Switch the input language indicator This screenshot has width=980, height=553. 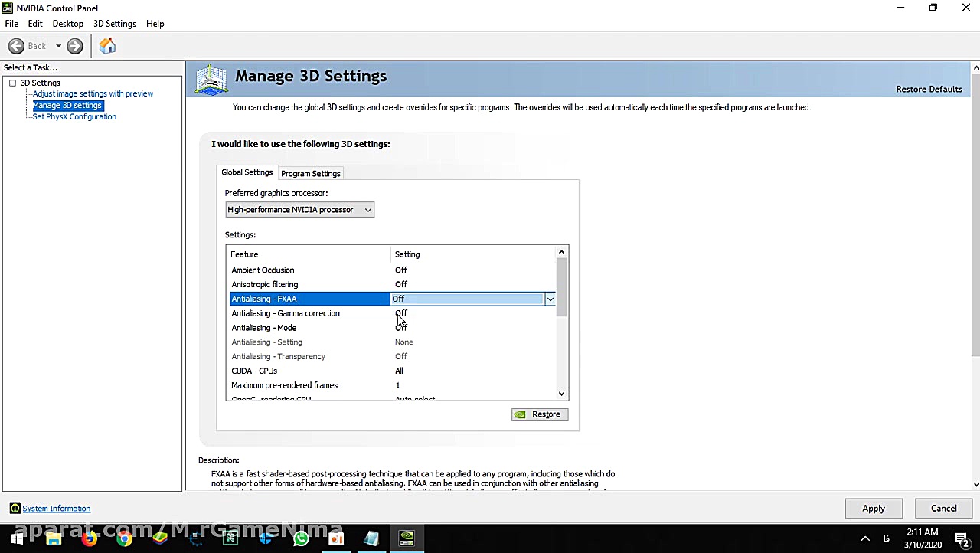[x=887, y=538]
